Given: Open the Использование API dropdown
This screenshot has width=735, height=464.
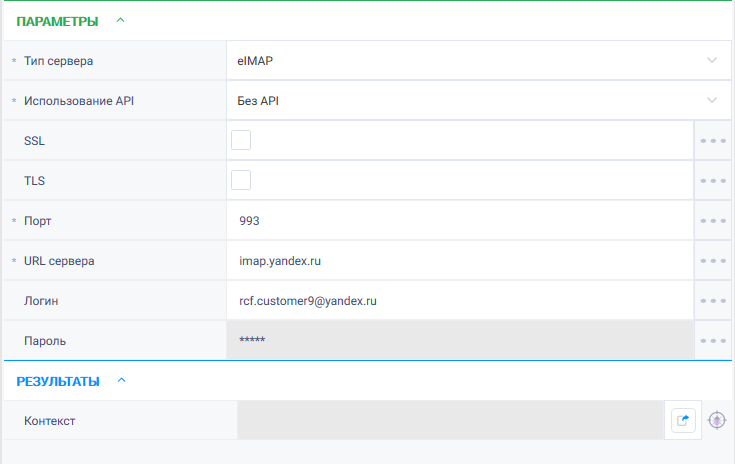Looking at the screenshot, I should (478, 100).
